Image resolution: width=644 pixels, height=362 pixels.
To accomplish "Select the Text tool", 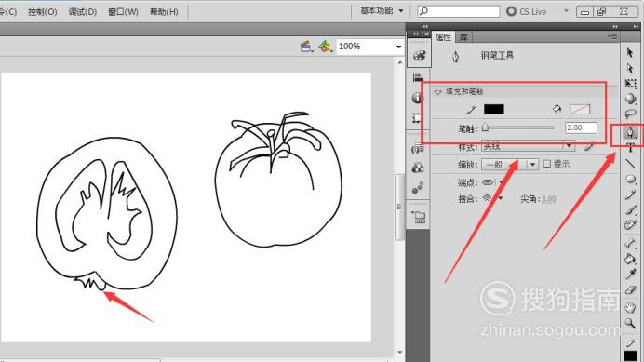I will pos(630,148).
